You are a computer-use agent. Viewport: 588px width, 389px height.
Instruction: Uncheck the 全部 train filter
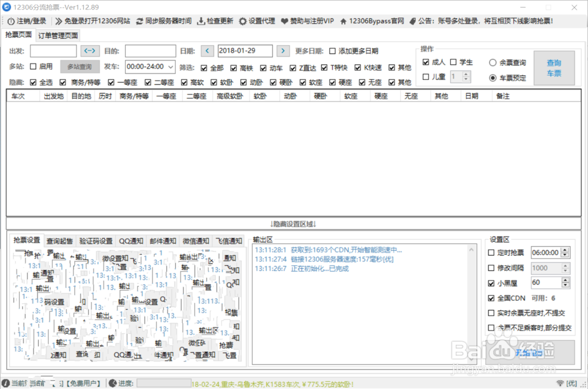[203, 68]
